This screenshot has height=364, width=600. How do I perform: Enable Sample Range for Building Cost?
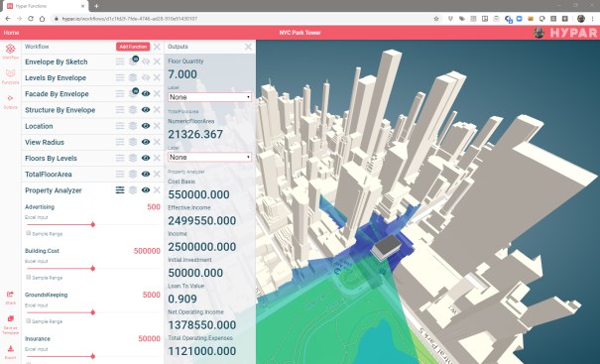click(x=29, y=277)
